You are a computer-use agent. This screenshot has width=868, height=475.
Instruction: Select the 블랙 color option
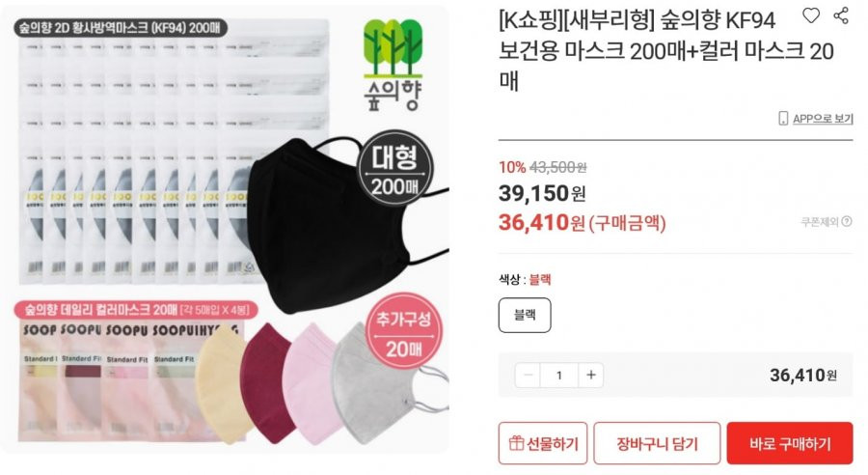pos(525,315)
